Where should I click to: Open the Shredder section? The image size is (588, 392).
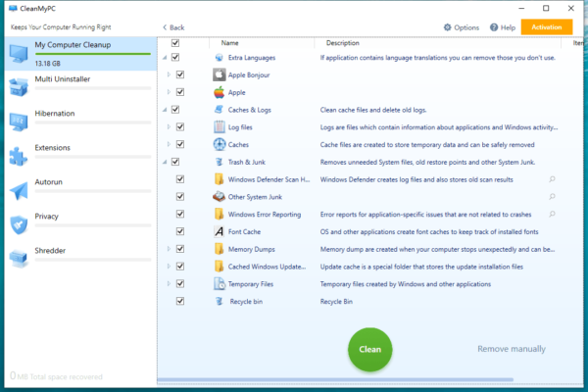coord(80,259)
